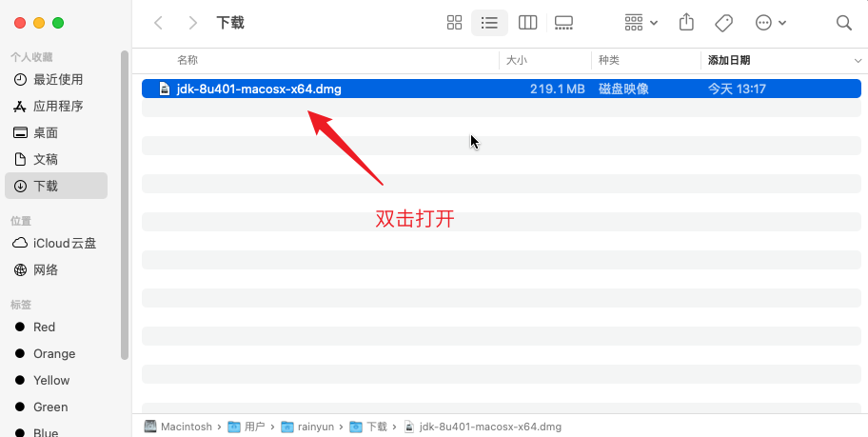Toggle sort order arrow on 添加日期 column
Image resolution: width=868 pixels, height=437 pixels.
[x=858, y=61]
